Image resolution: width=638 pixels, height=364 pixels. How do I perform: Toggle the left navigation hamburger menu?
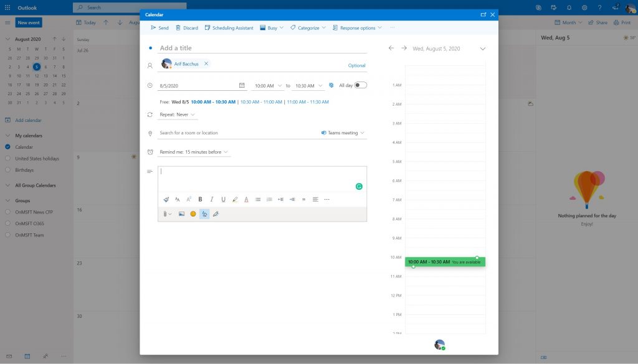(7, 22)
